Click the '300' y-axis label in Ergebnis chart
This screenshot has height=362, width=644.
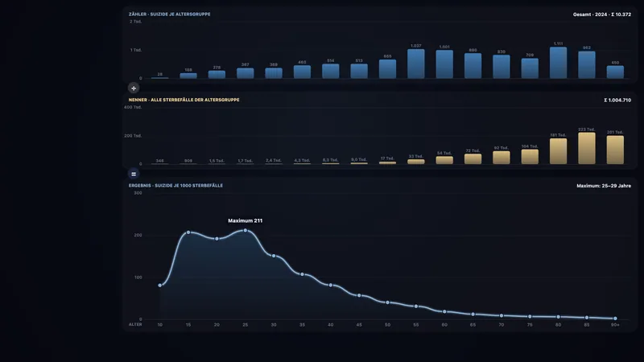coord(138,193)
